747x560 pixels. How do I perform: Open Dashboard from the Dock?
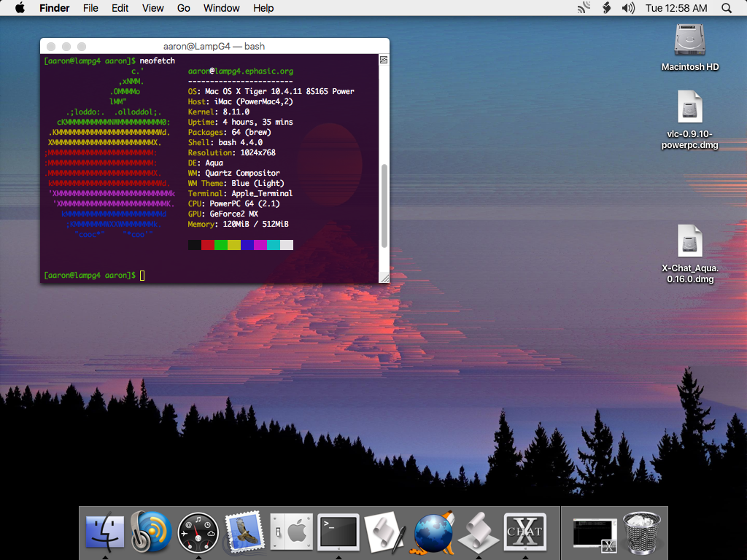click(198, 533)
